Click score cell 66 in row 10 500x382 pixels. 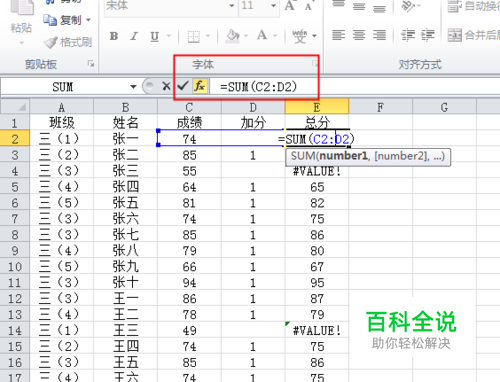tap(189, 267)
